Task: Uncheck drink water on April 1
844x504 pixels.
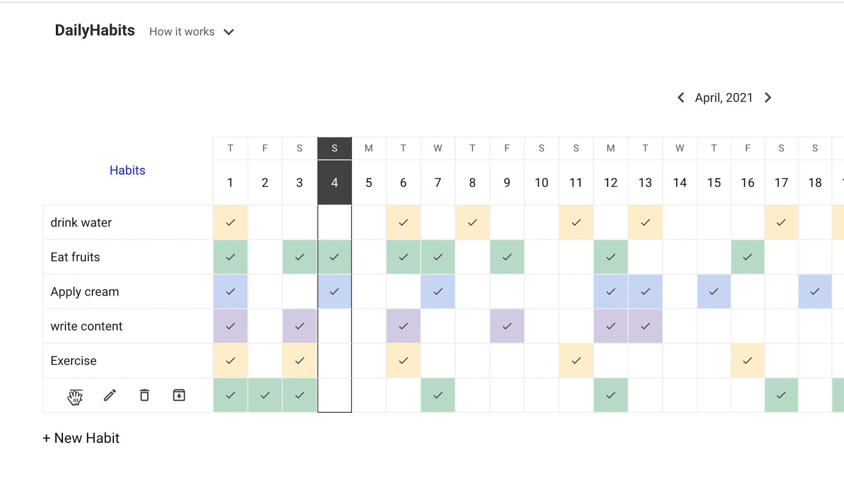Action: (x=231, y=222)
